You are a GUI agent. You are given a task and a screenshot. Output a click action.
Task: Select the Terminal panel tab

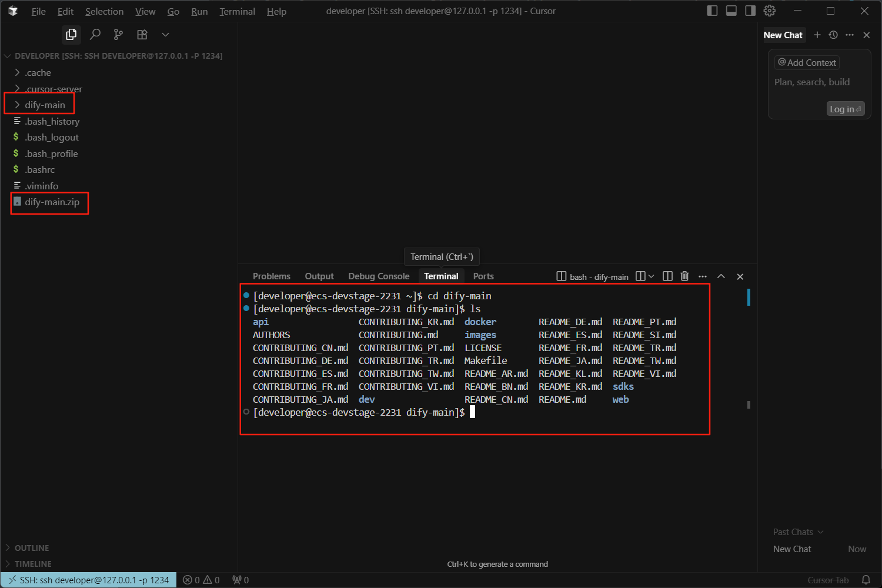[441, 276]
